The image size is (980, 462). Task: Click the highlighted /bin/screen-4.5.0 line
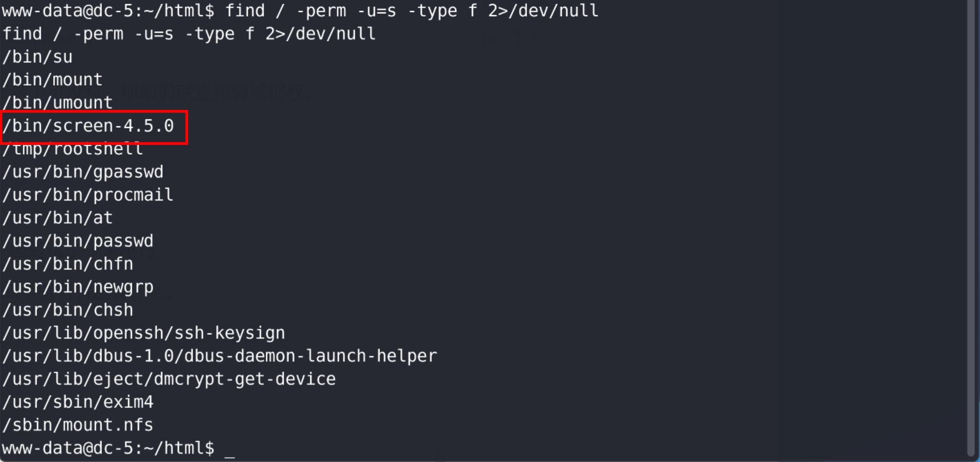pyautogui.click(x=88, y=126)
